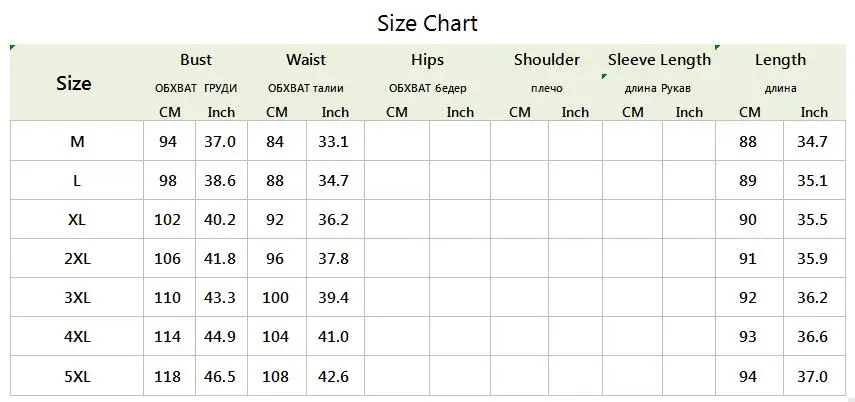
Task: Select the M size row label
Action: click(x=77, y=142)
